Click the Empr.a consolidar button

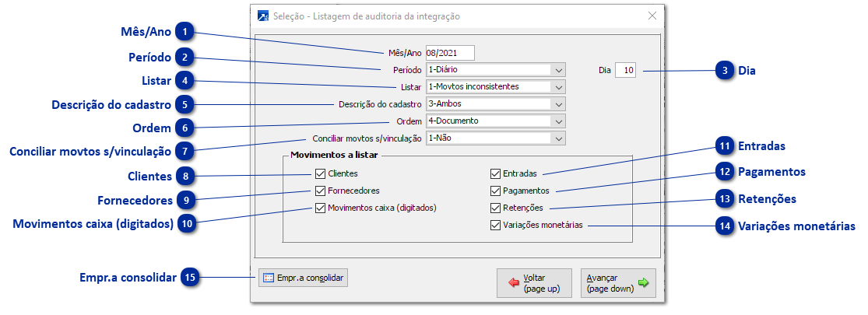(304, 278)
